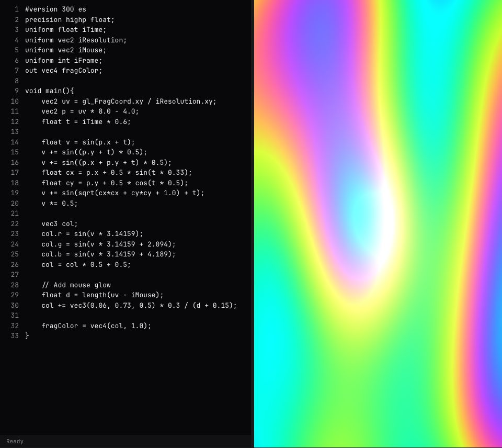The width and height of the screenshot is (502, 448).
Task: Click the 'vec3 col;' declaration
Action: pos(60,223)
